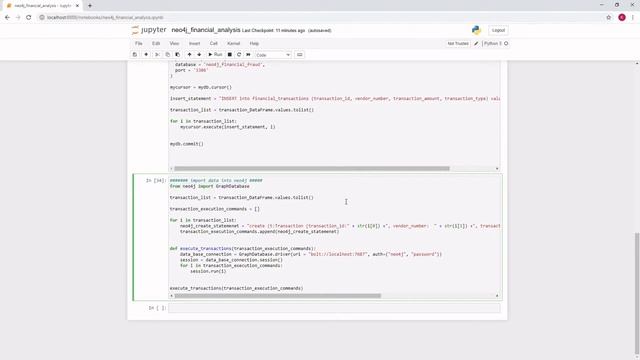Click the 'In [34]:' cell prompt

pos(156,180)
